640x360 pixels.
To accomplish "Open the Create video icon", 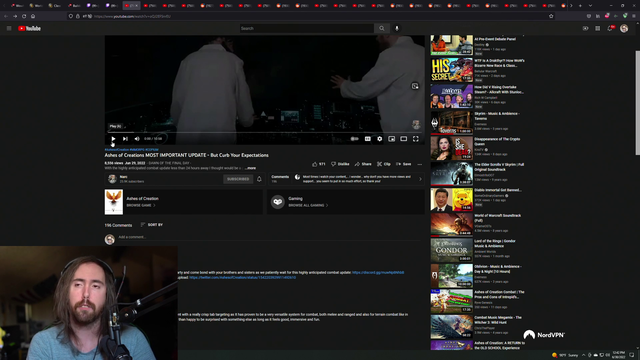I will coord(585,28).
